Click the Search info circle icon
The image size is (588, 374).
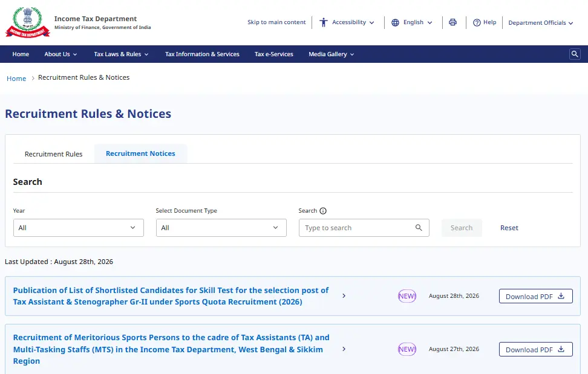tap(323, 211)
